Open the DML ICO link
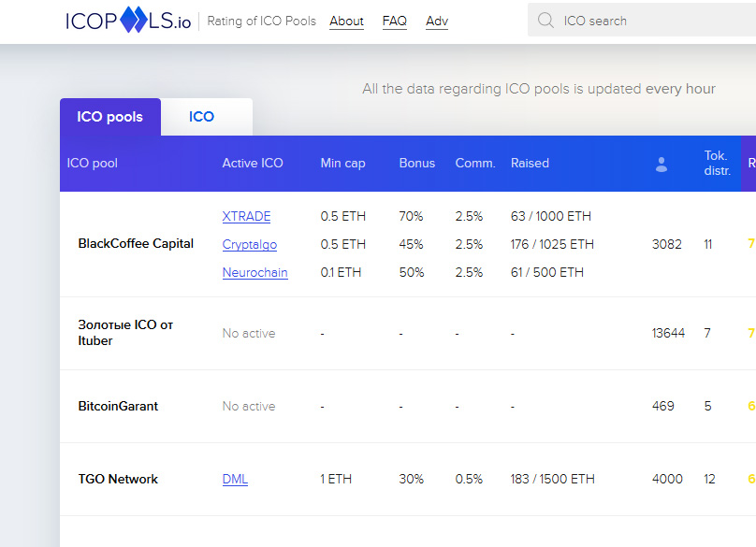Screen dimensions: 756x547 235,479
